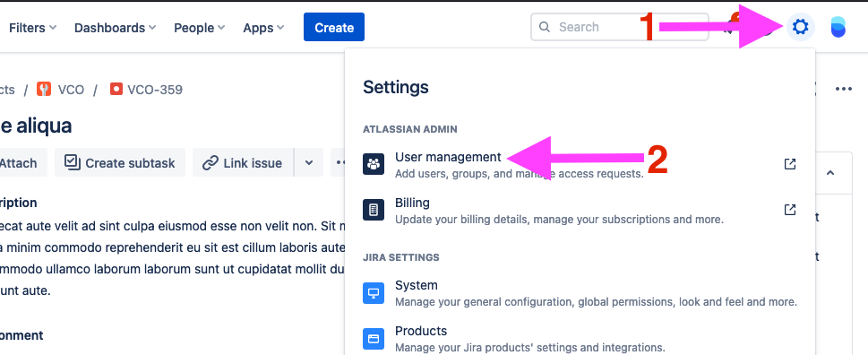868x355 pixels.
Task: Open the three-dots more actions menu
Action: 843,89
